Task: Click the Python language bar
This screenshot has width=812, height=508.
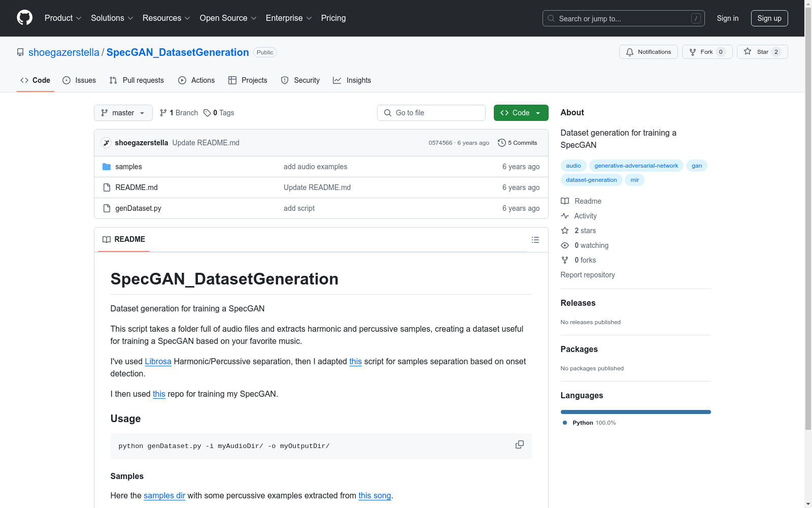Action: [636, 412]
